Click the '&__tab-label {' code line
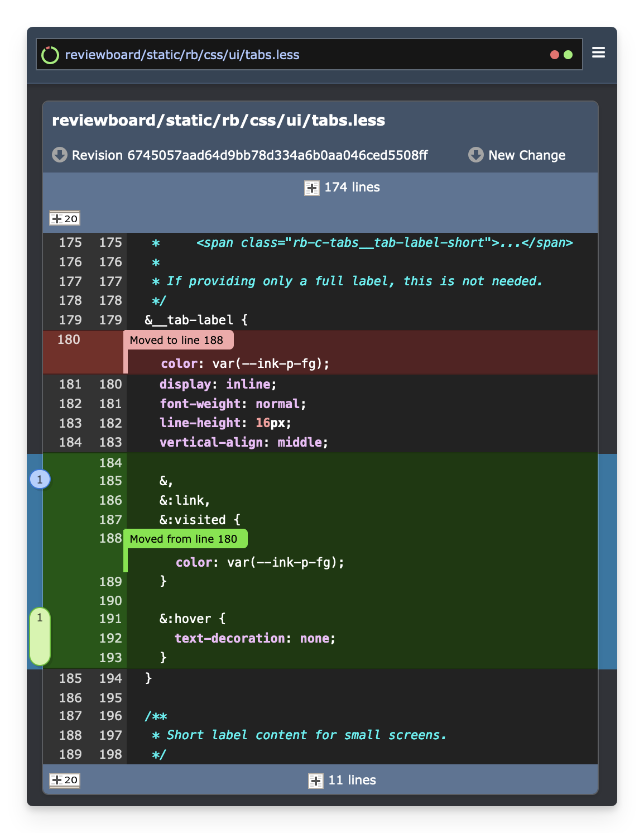The width and height of the screenshot is (644, 833). click(196, 320)
